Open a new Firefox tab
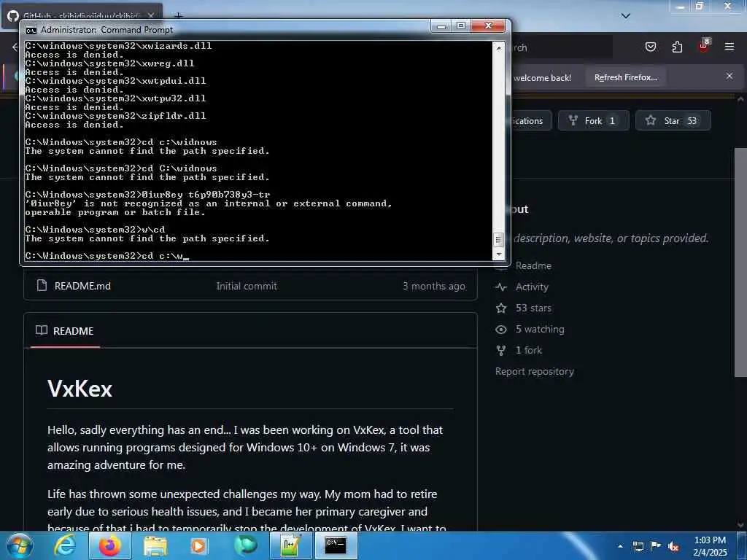Screen dimensions: 747x560 pyautogui.click(x=178, y=16)
